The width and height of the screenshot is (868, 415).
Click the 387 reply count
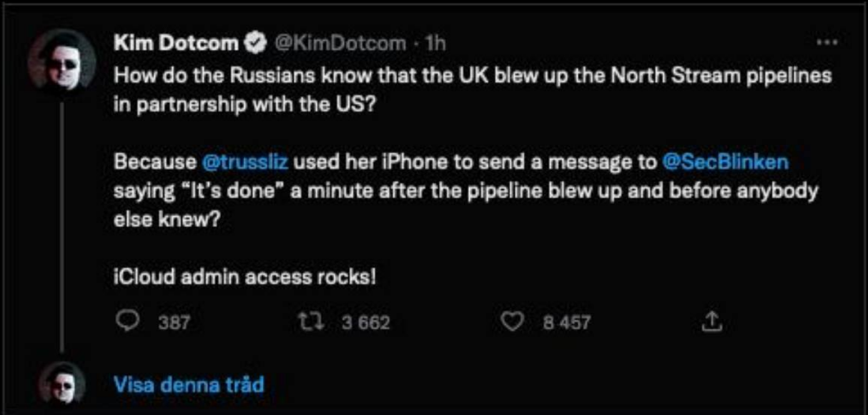(174, 322)
